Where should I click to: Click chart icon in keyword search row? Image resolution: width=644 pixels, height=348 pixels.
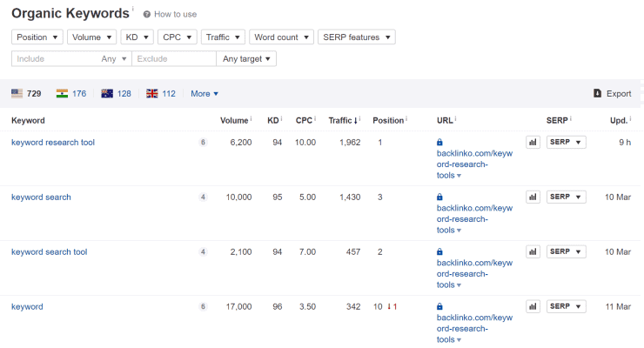533,197
